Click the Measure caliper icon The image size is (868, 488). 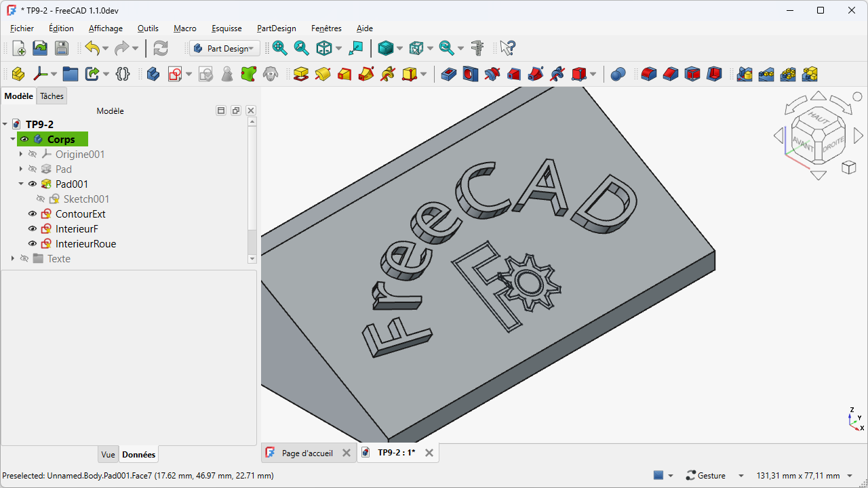coord(477,48)
